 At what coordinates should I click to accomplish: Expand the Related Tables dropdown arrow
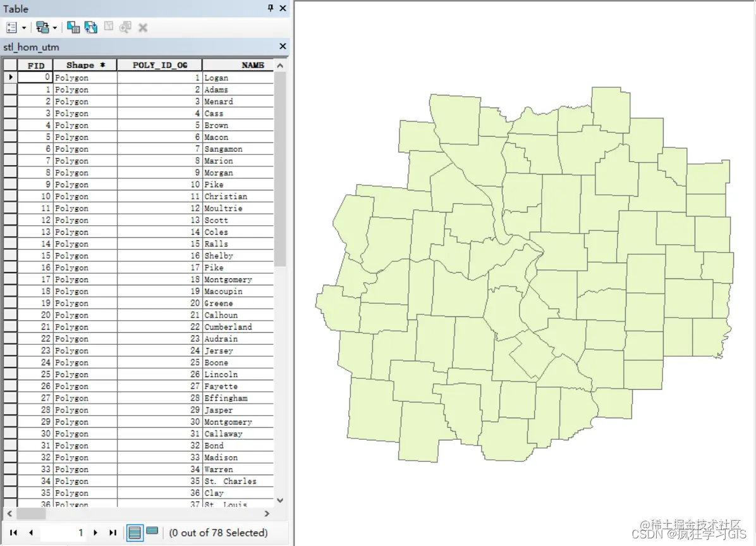click(x=55, y=28)
